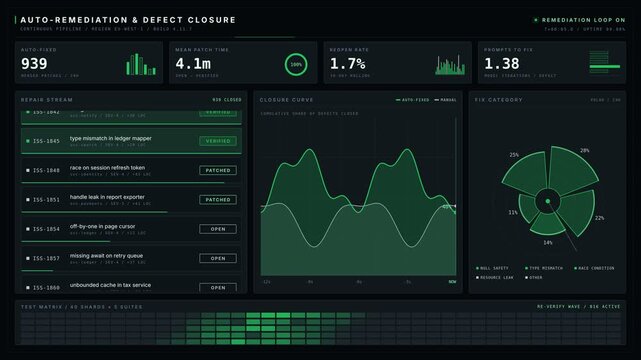Open issue 'type mismatch in ledger mapper'
This screenshot has width=641, height=360.
click(x=110, y=139)
